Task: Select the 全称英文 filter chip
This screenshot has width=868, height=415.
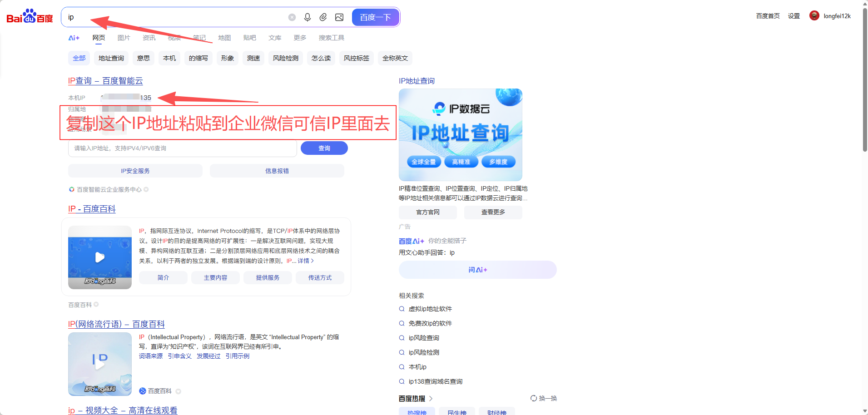Action: (x=395, y=58)
